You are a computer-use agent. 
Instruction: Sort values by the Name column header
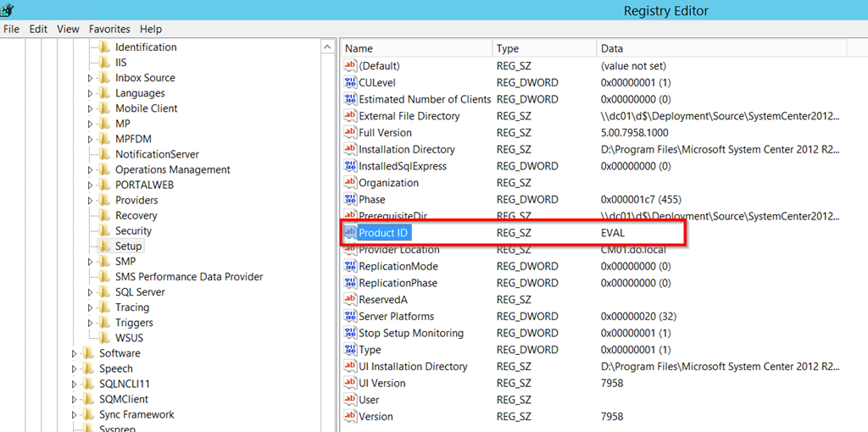[416, 48]
